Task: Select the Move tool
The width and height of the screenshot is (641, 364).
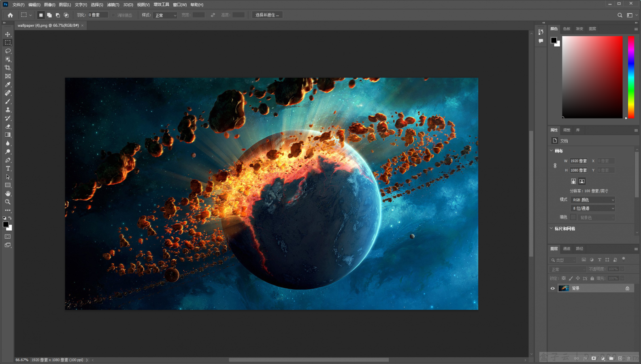Action: coord(8,34)
